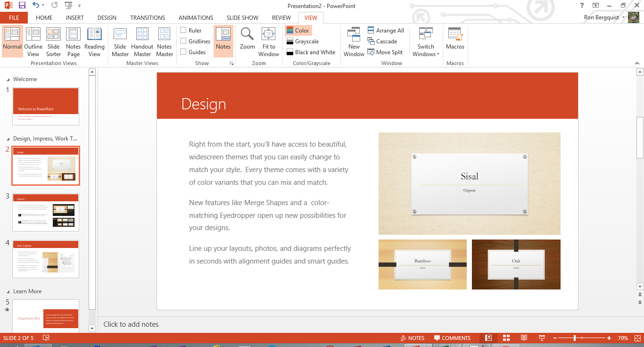644x347 pixels.
Task: Collapse the Learn More section
Action: click(8, 291)
